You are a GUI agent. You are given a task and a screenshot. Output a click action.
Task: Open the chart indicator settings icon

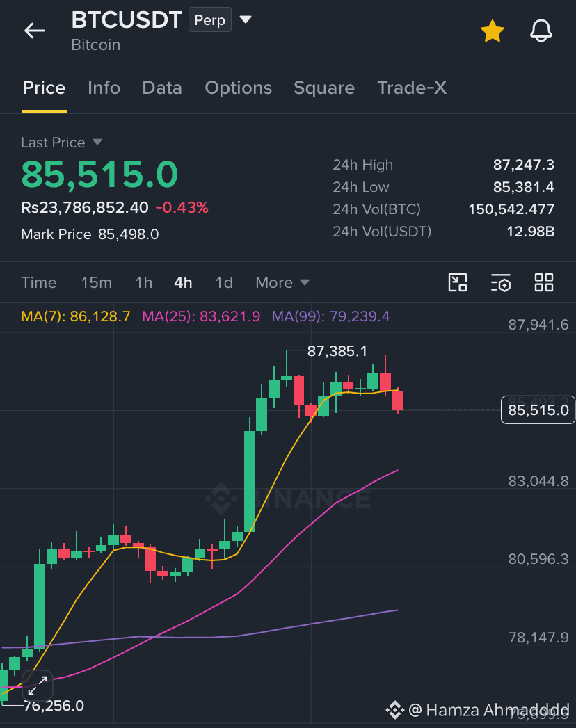(501, 282)
